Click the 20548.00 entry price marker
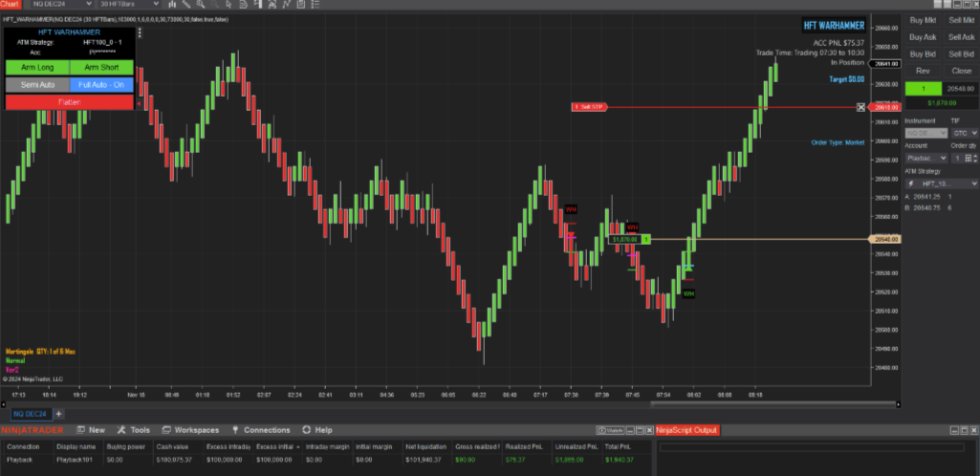 (884, 239)
